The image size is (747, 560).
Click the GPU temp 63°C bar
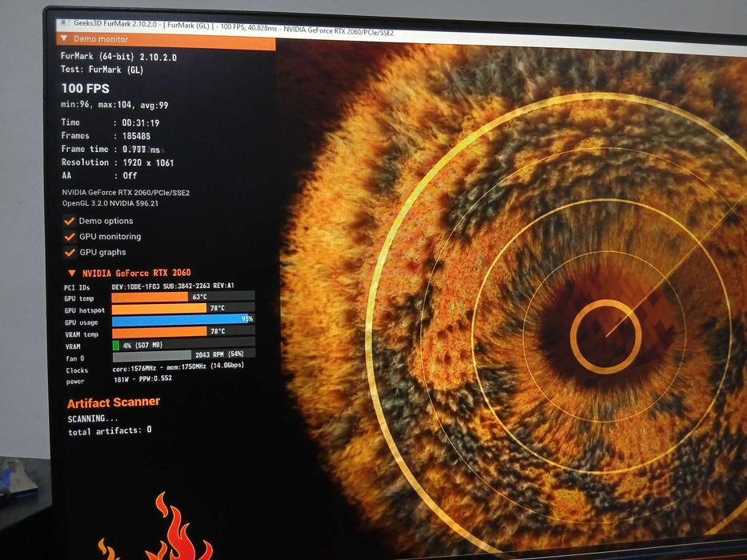pos(183,297)
